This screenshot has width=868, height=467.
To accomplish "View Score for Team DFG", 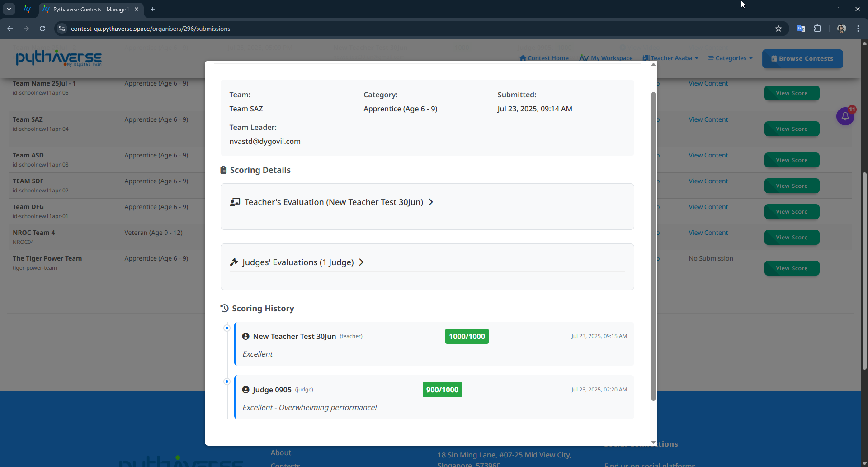I will (792, 212).
